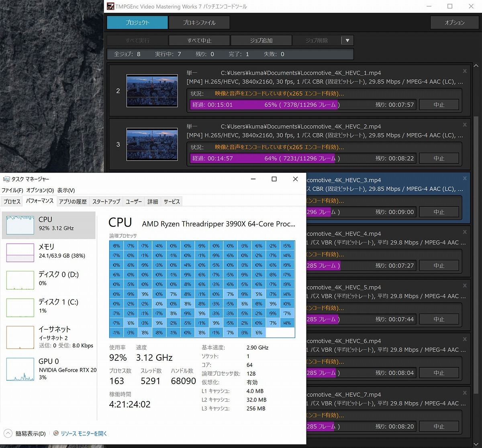The width and height of the screenshot is (482, 448).
Task: Select the thumbnail of Locomotive_4K_HEVC_2.mp4 job
Action: 152,145
